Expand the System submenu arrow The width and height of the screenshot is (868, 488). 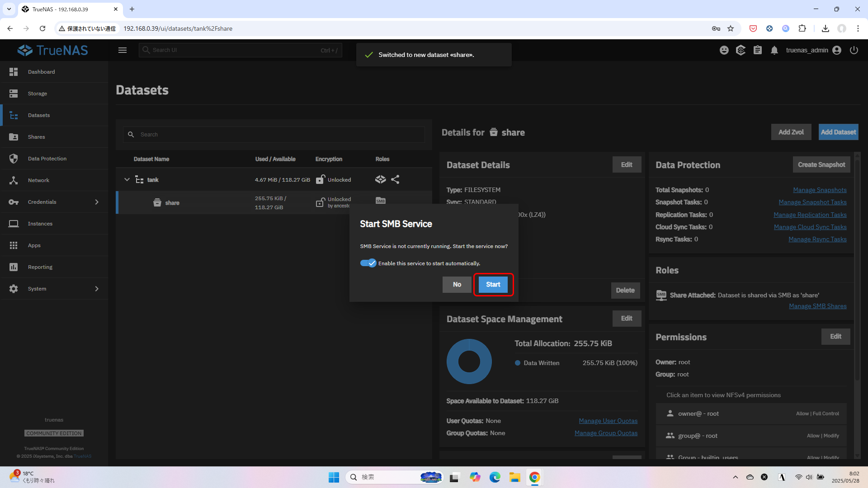96,289
